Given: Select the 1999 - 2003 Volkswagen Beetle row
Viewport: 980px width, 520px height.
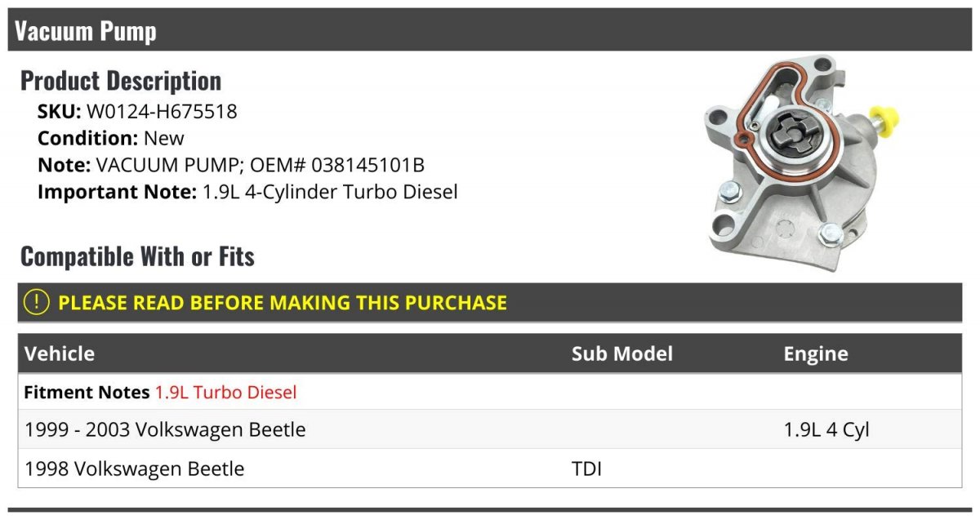Looking at the screenshot, I should pyautogui.click(x=165, y=429).
